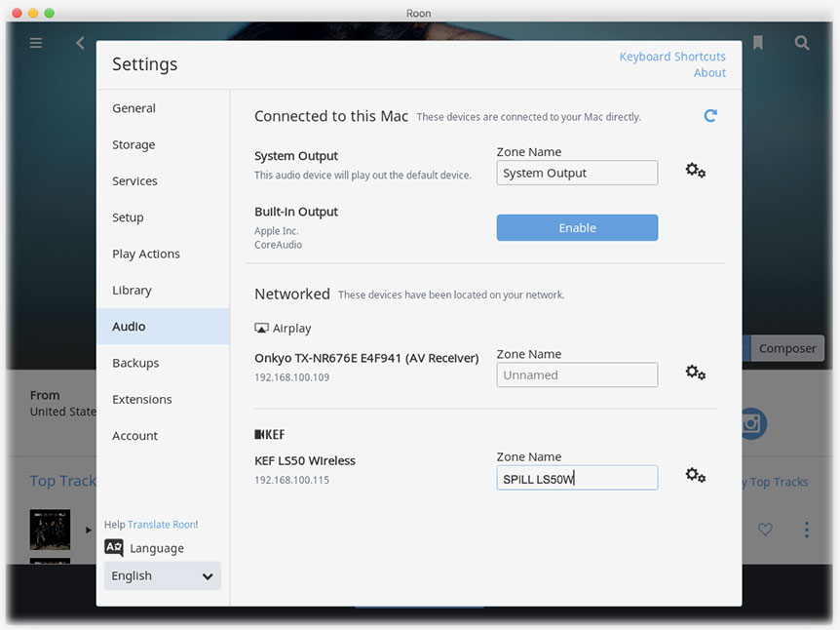Click the KEF logo
Image resolution: width=840 pixels, height=630 pixels.
click(x=270, y=434)
